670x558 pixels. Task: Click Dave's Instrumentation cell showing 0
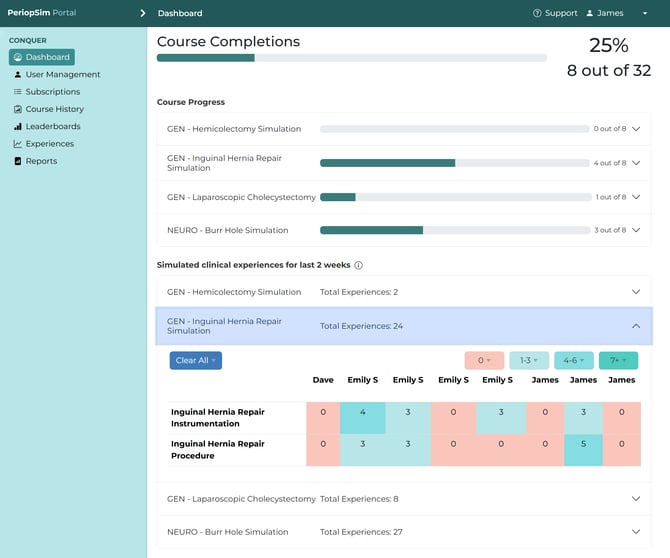coord(323,418)
